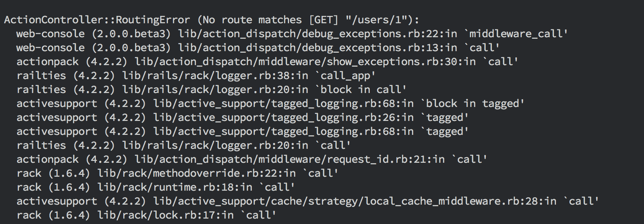Screen dimensions: 644x224
Task: Click the runtime.rb:18 file path
Action: [x=168, y=187]
